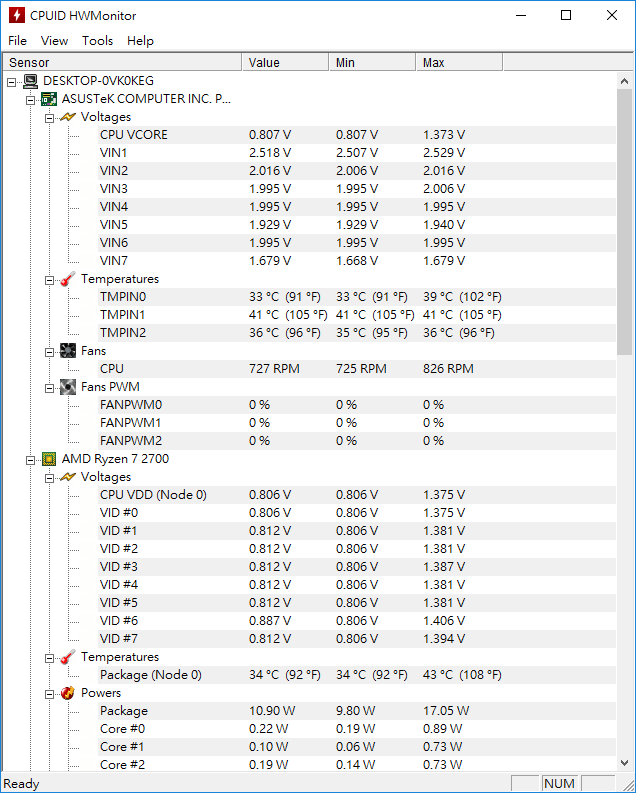Screen dimensions: 636x793
Task: Click the scrollbar up arrow
Action: click(x=624, y=81)
